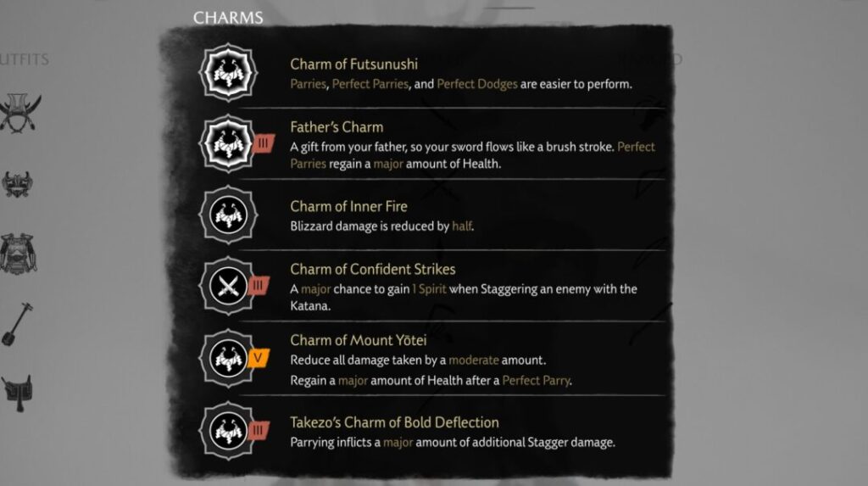Open the mask category in the sidebar
868x486 pixels.
(x=17, y=184)
